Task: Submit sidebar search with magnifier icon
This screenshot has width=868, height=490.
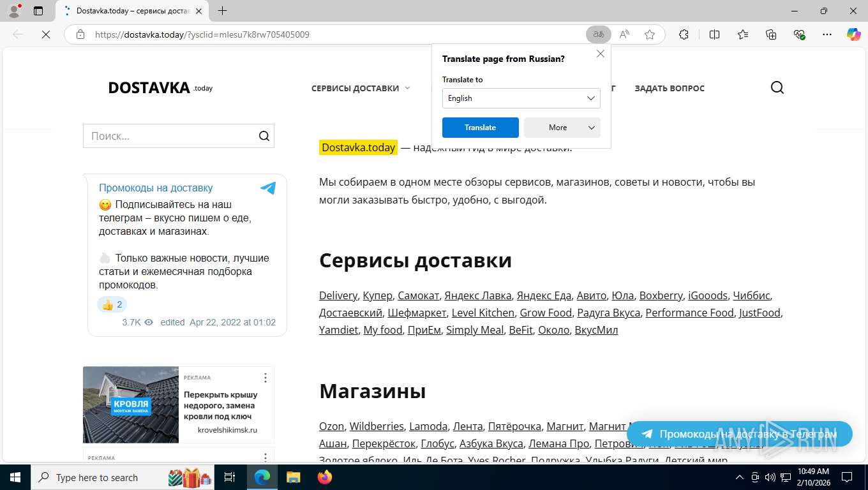Action: tap(264, 136)
